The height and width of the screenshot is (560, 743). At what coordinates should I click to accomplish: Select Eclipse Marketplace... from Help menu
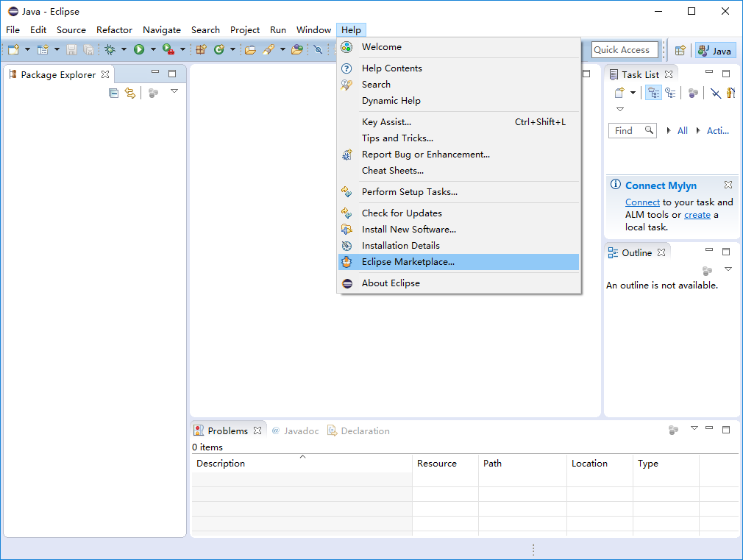(408, 262)
